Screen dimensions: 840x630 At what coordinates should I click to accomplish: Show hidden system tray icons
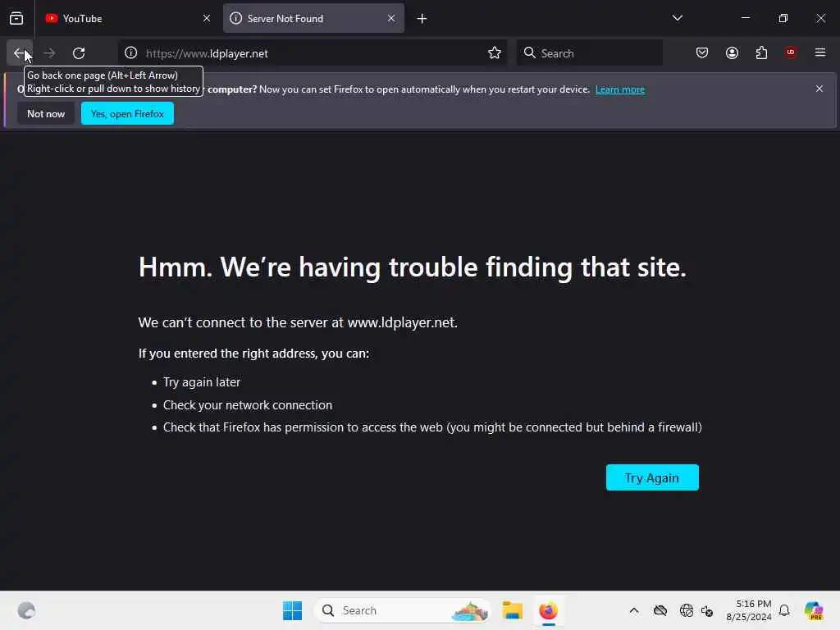coord(634,610)
